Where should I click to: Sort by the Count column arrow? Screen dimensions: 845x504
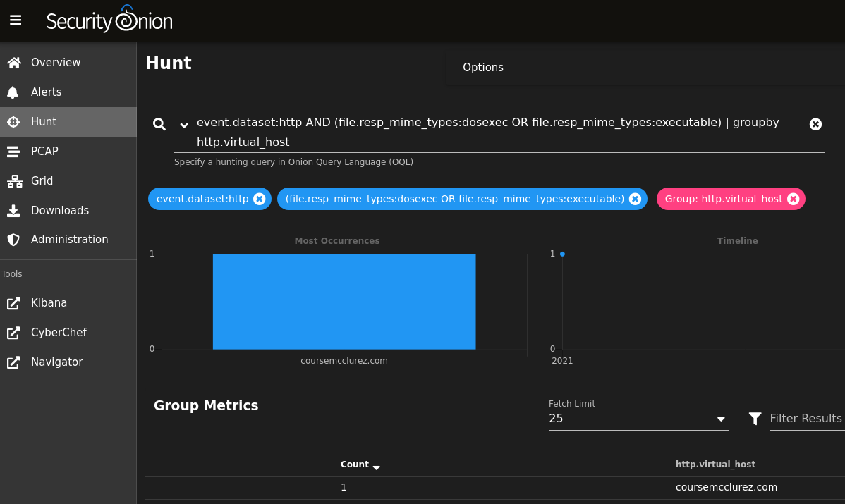(x=376, y=467)
